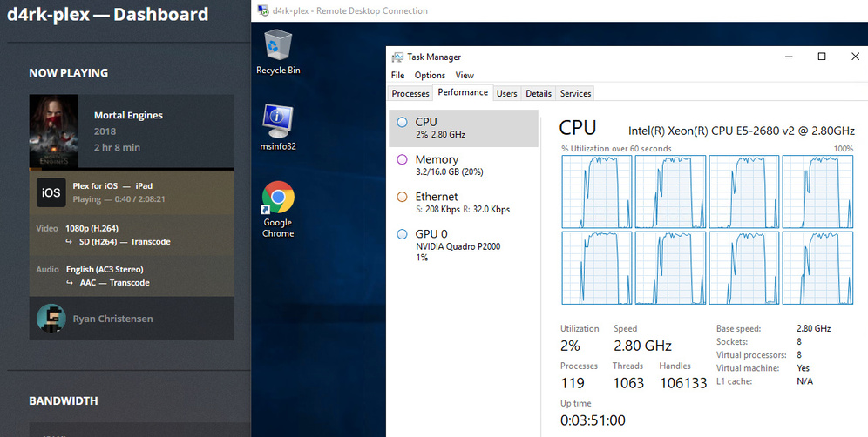
Task: Click the 1080p (H.264) video label
Action: [x=92, y=228]
